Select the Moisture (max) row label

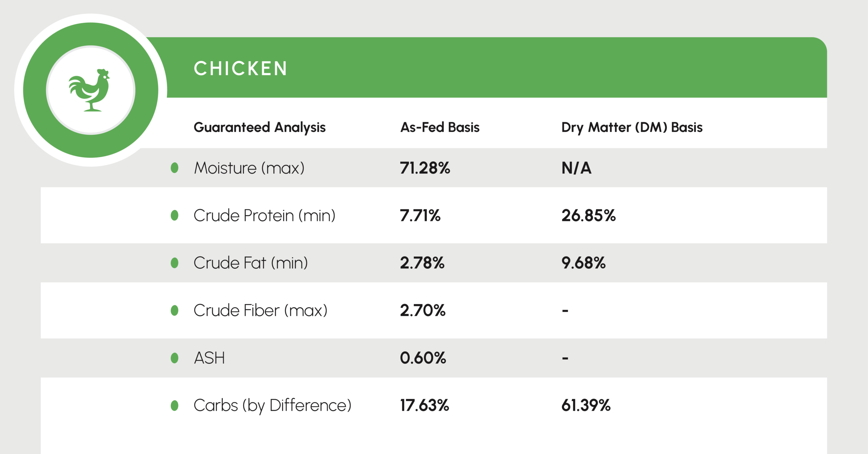pyautogui.click(x=249, y=168)
